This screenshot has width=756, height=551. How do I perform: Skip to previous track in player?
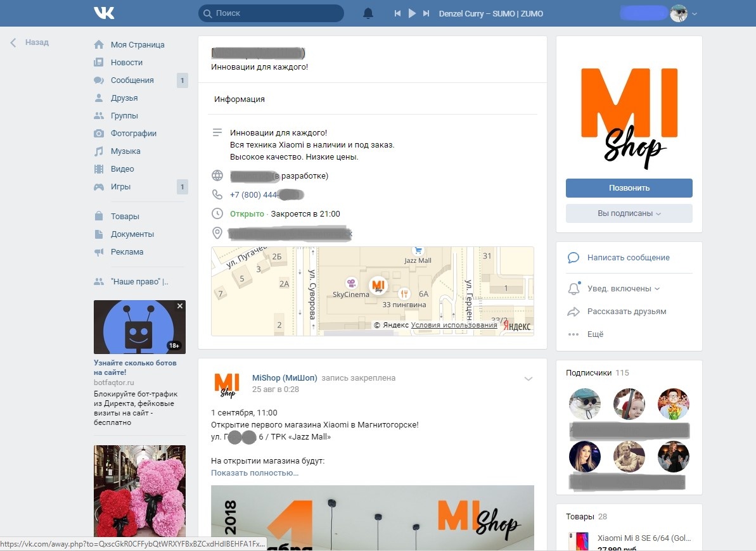coord(397,13)
